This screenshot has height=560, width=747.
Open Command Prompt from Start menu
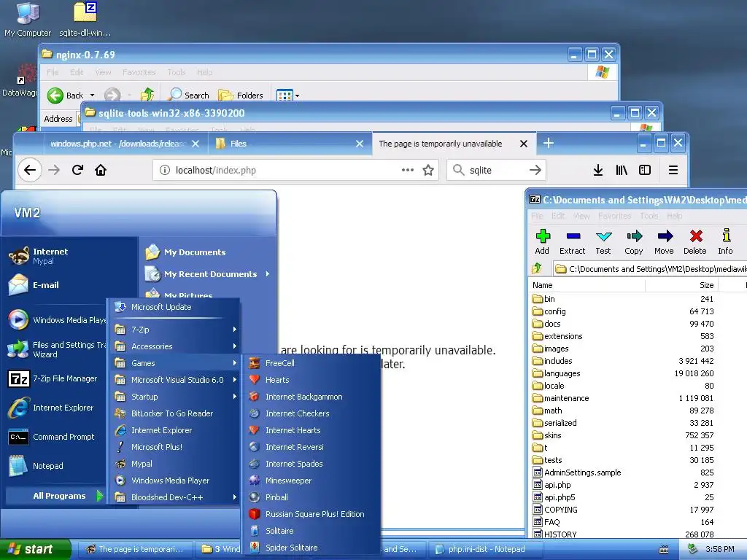click(55, 437)
